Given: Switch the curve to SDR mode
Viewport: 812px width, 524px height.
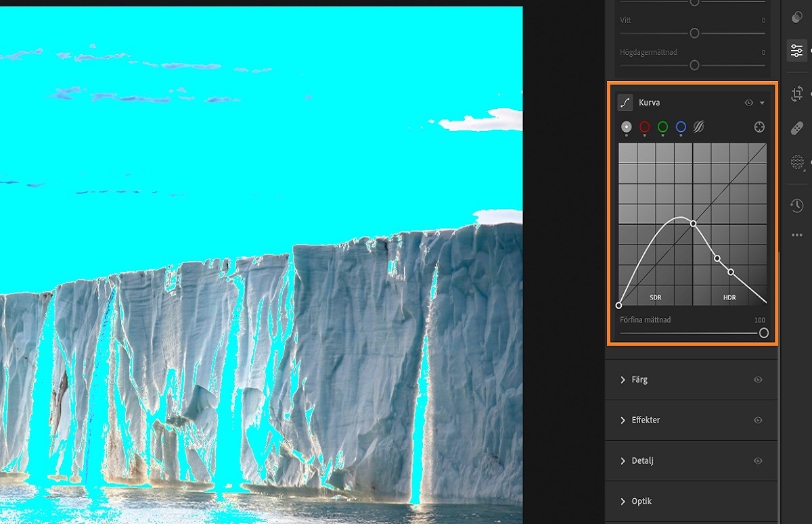Looking at the screenshot, I should click(x=655, y=297).
